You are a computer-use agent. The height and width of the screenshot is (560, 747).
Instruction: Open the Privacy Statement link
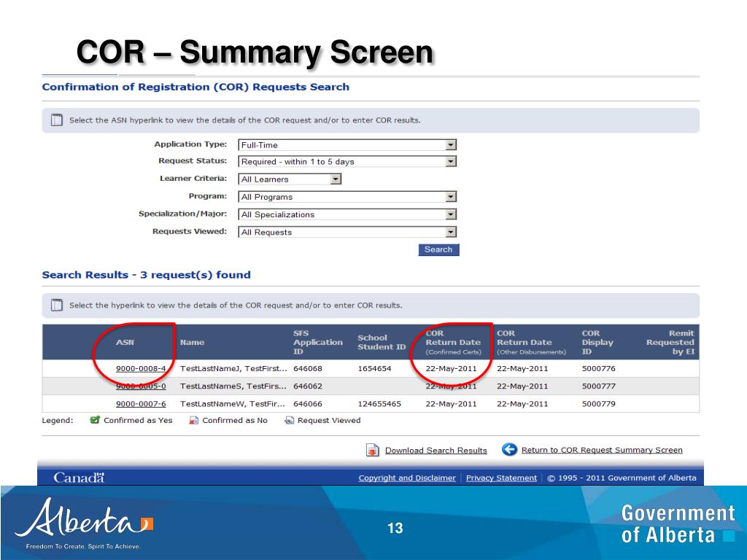pos(501,478)
